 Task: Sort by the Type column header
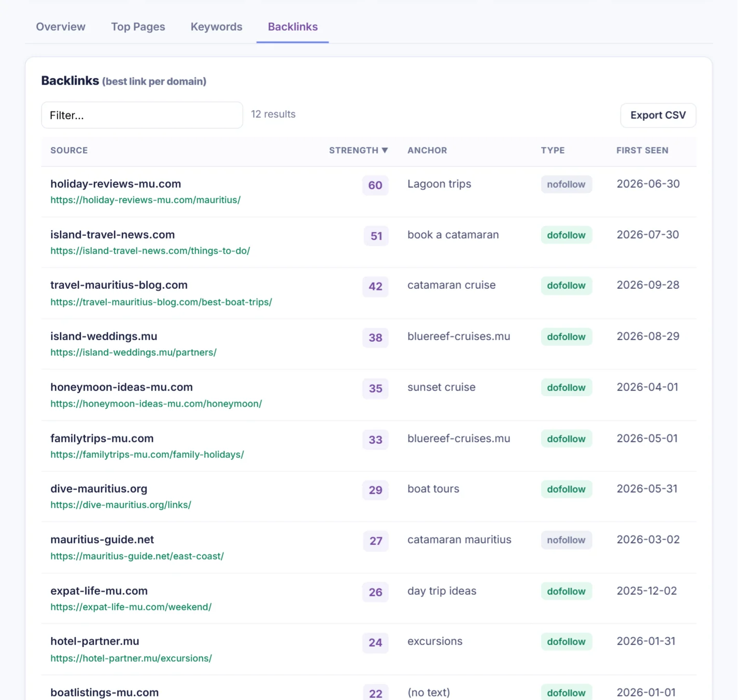552,150
